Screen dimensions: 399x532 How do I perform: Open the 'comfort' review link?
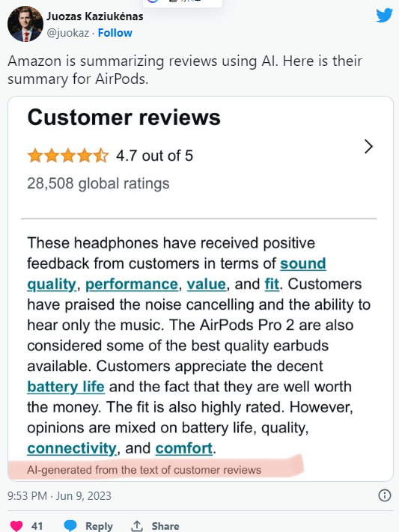tap(183, 448)
